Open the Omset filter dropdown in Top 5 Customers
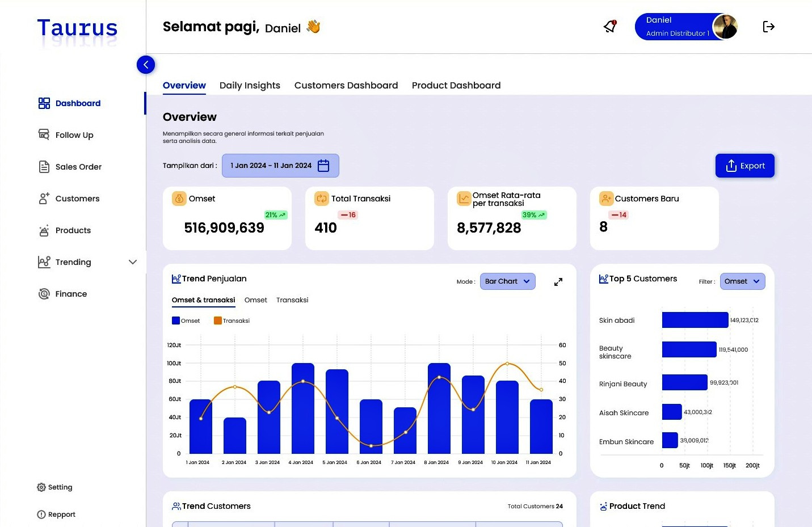 tap(742, 281)
